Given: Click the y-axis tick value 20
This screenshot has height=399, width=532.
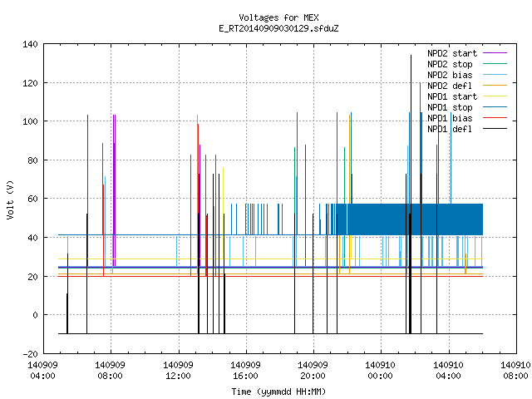Looking at the screenshot, I should tap(32, 277).
